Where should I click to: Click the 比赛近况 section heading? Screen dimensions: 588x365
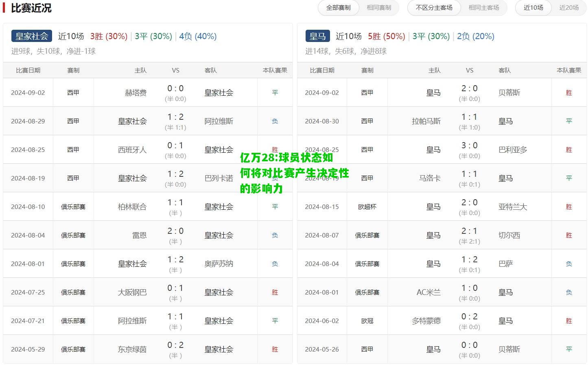tap(31, 8)
